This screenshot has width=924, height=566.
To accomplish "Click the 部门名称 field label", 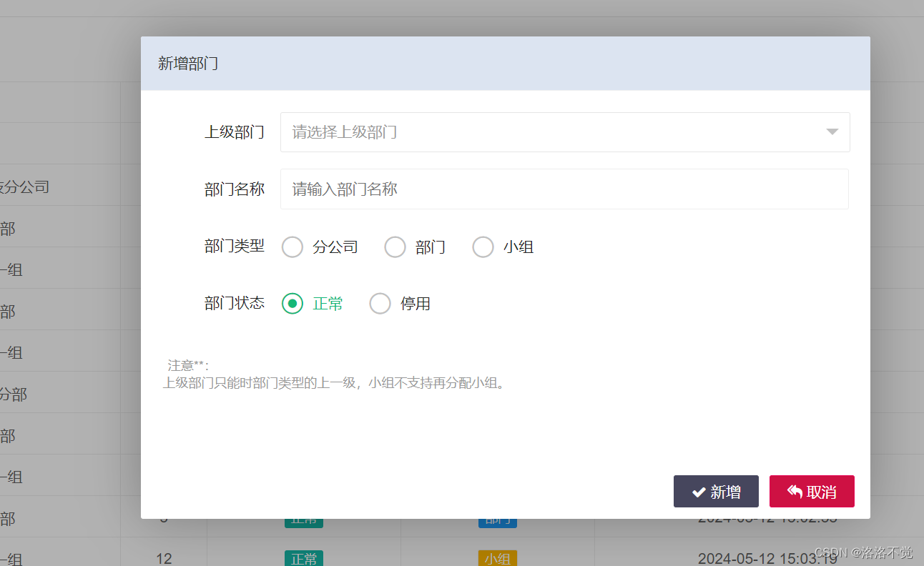I will pyautogui.click(x=235, y=189).
